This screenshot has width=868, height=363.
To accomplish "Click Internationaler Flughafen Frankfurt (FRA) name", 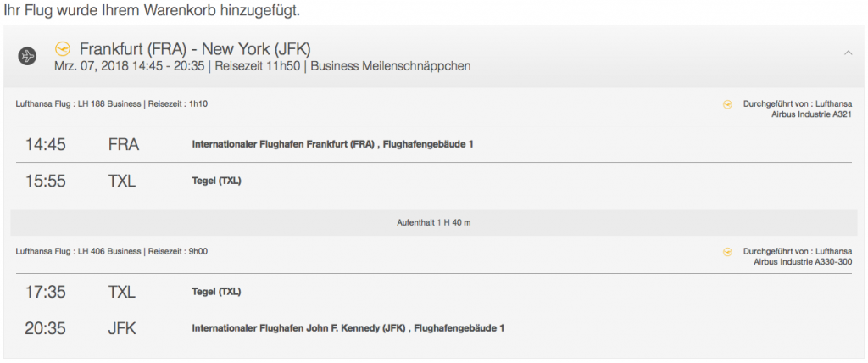I will point(332,144).
